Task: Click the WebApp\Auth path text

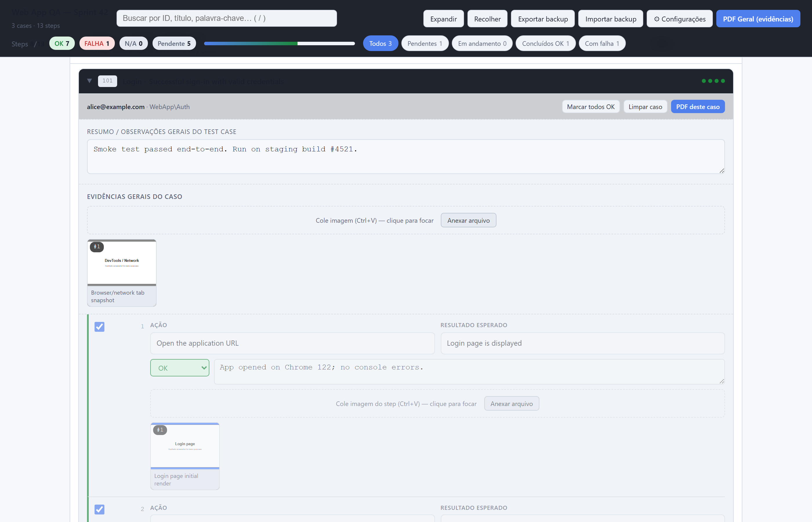Action: tap(169, 107)
